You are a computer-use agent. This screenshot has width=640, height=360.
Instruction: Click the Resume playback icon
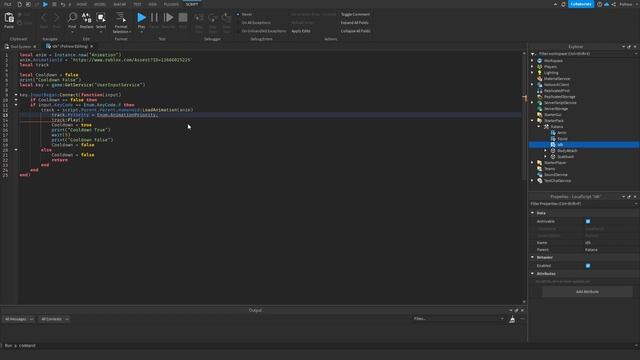[x=168, y=17]
